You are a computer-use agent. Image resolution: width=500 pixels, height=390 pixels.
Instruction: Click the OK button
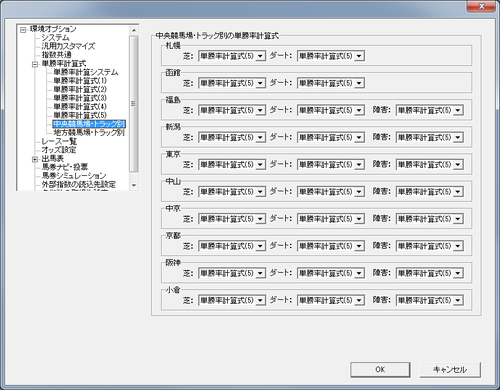380,369
